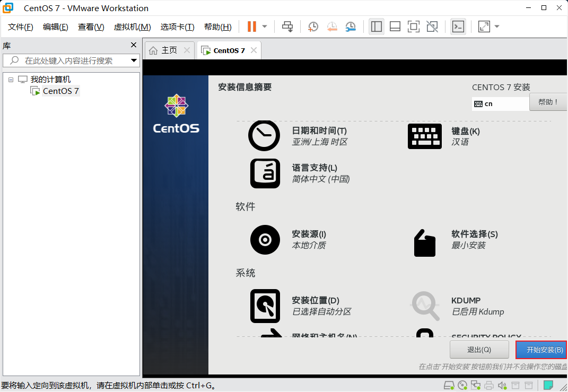Screen dimensions: 568x392
Task: Select 我的计算机 in the library tree
Action: (50, 80)
